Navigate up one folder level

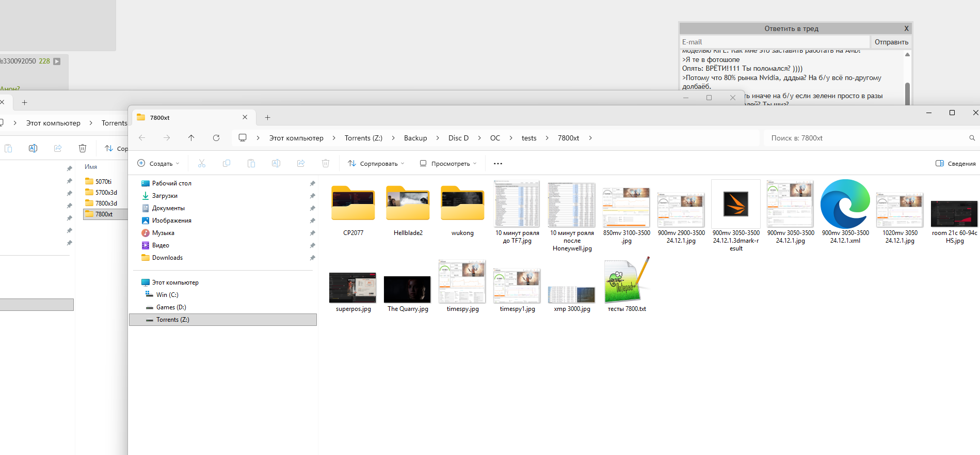click(x=191, y=138)
